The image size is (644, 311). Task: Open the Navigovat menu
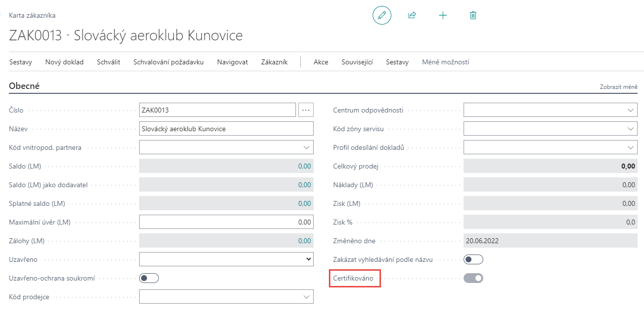click(x=232, y=62)
